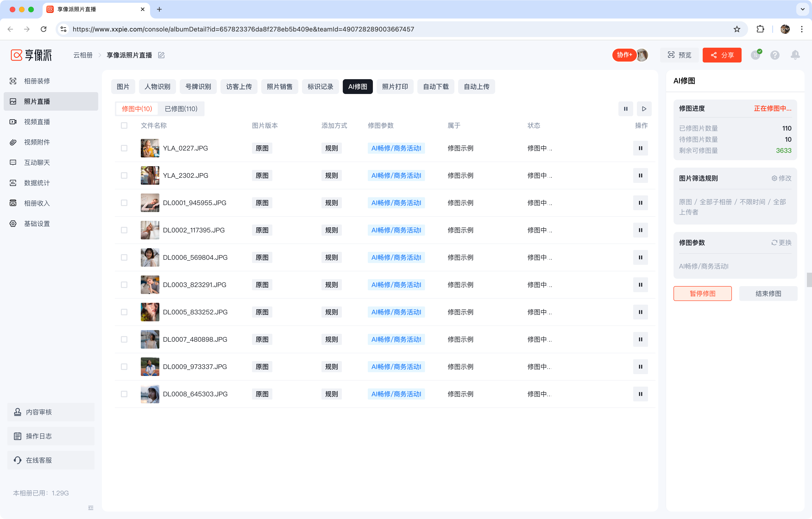Toggle the select-all checkbox in the table header
This screenshot has height=519, width=812.
pos(124,125)
